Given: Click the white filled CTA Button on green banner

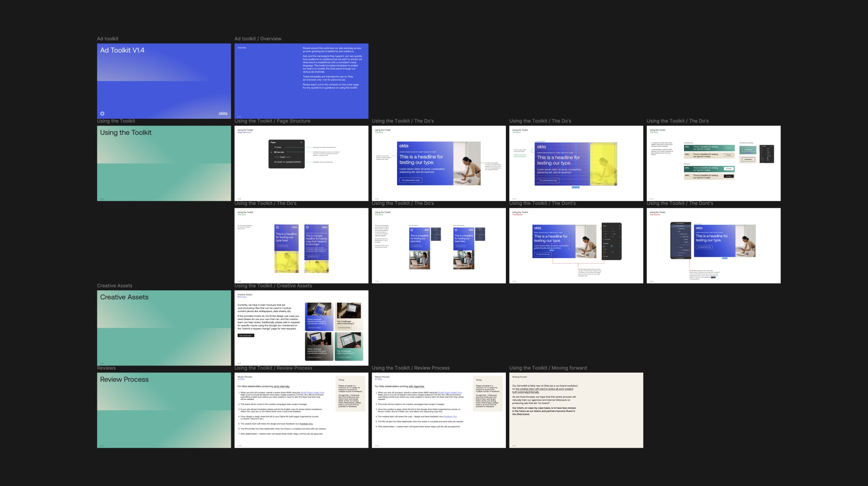Looking at the screenshot, I should (x=728, y=169).
